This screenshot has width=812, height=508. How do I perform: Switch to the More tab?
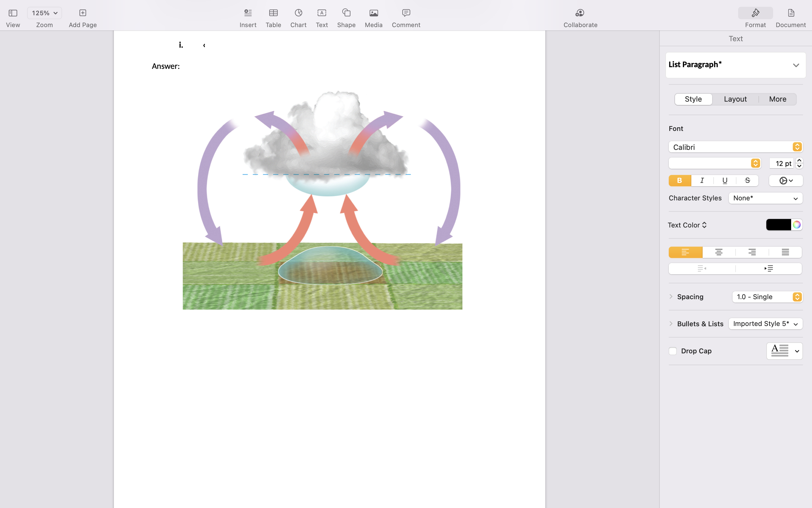tap(777, 99)
